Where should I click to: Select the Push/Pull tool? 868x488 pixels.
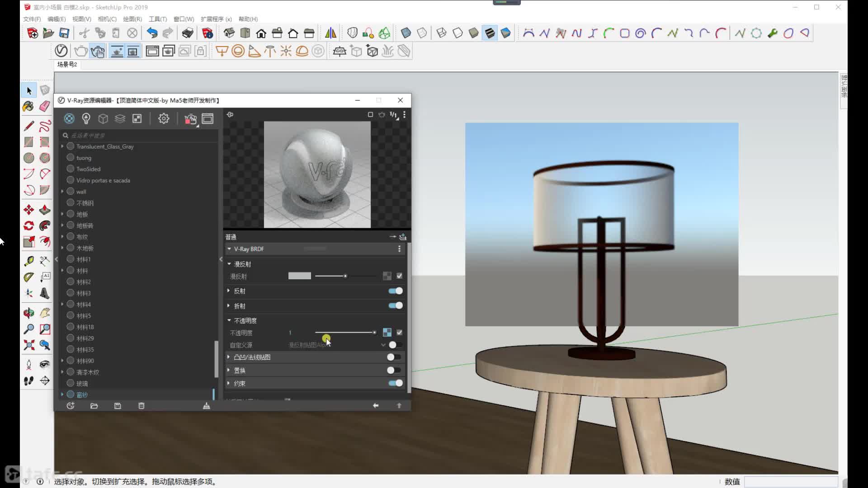[x=45, y=210]
